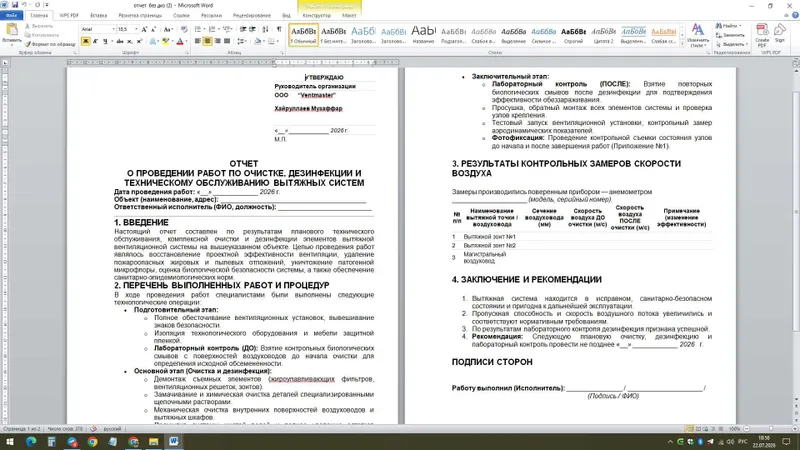Open File Explorer from the taskbar

(x=154, y=442)
